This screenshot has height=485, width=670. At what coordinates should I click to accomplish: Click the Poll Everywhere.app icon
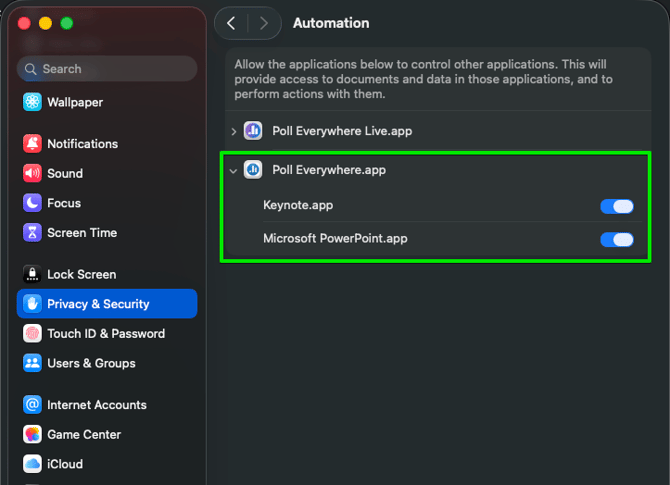pos(253,170)
